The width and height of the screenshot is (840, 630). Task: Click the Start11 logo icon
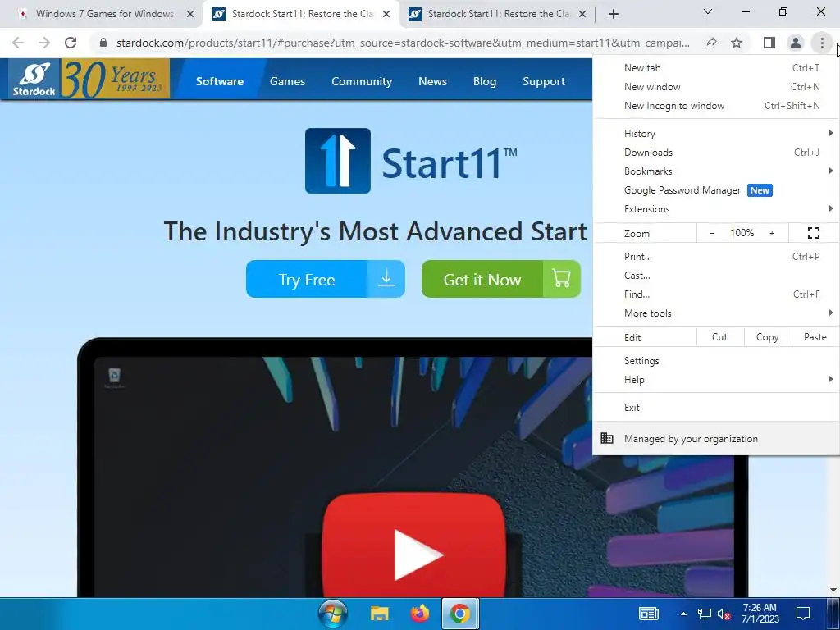337,161
